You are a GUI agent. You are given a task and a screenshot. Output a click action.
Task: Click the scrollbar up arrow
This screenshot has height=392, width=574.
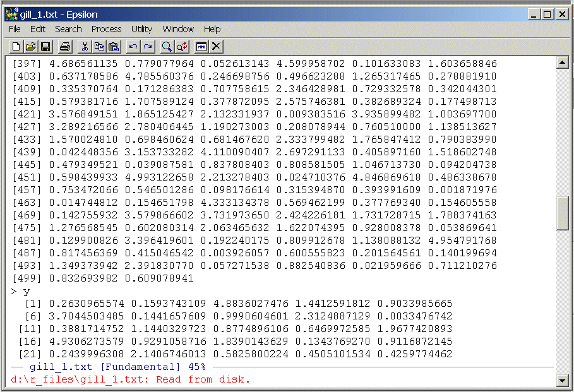tap(563, 62)
